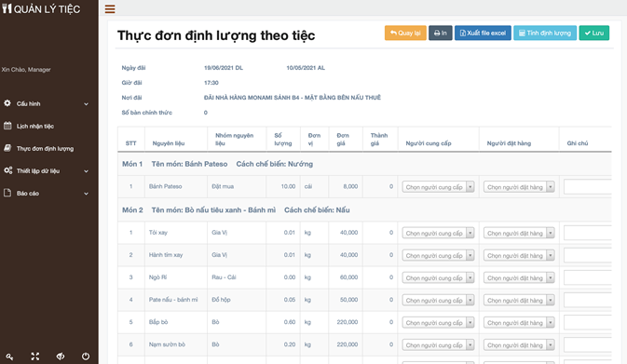This screenshot has width=627, height=364.
Task: Click the megaphone icon at sidebar bottom
Action: tap(61, 356)
